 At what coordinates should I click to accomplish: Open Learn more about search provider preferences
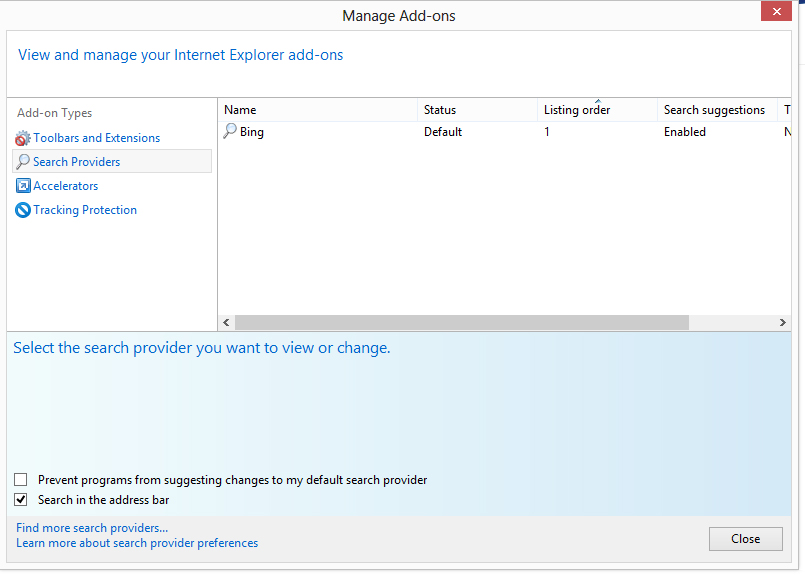point(137,543)
